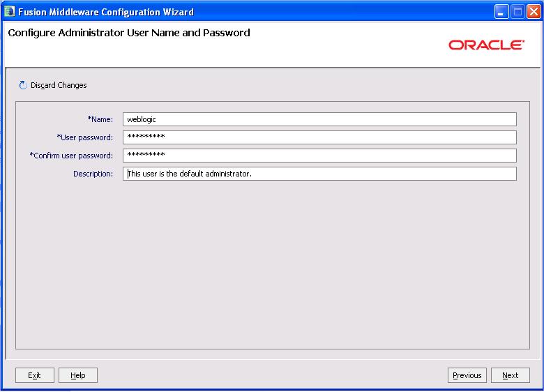Maximize the Configuration Wizard window

coord(517,12)
